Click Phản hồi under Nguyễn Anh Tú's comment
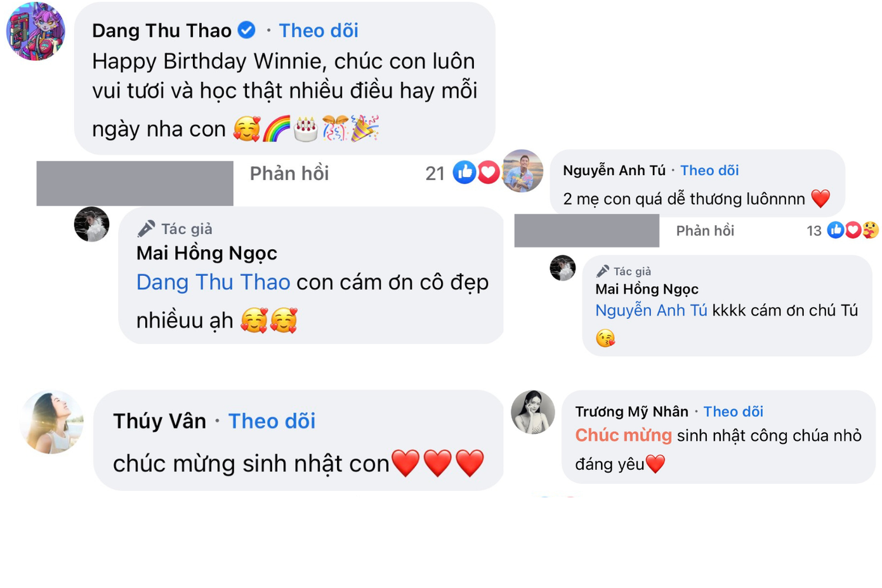 [x=704, y=230]
